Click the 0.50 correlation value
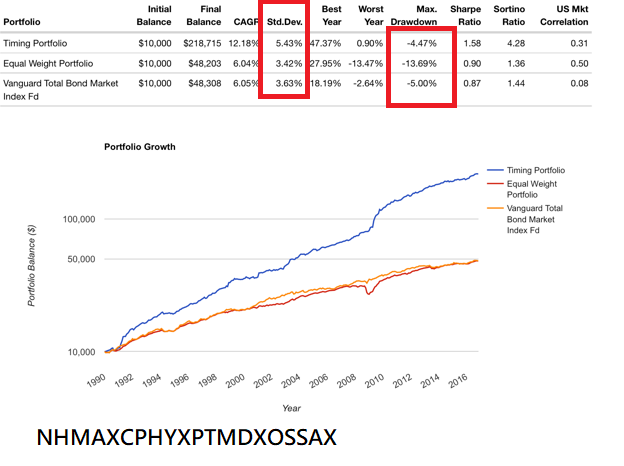This screenshot has height=466, width=624. pyautogui.click(x=579, y=64)
